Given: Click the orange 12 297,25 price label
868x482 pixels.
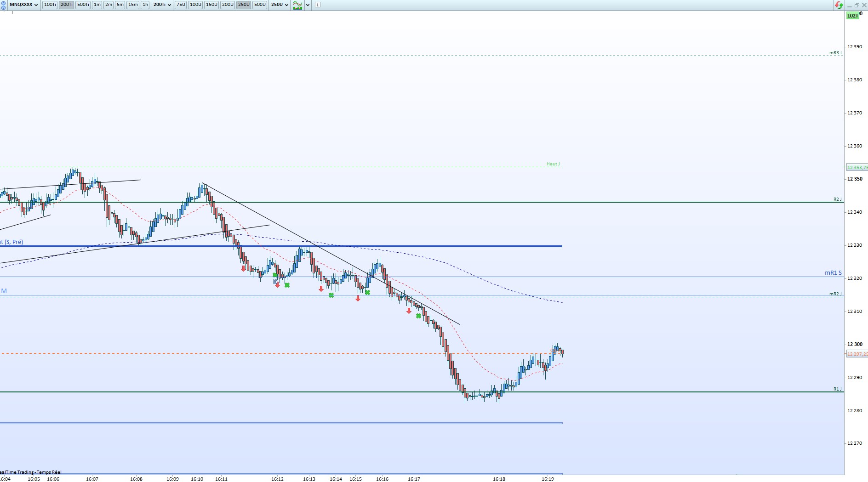Looking at the screenshot, I should (857, 354).
